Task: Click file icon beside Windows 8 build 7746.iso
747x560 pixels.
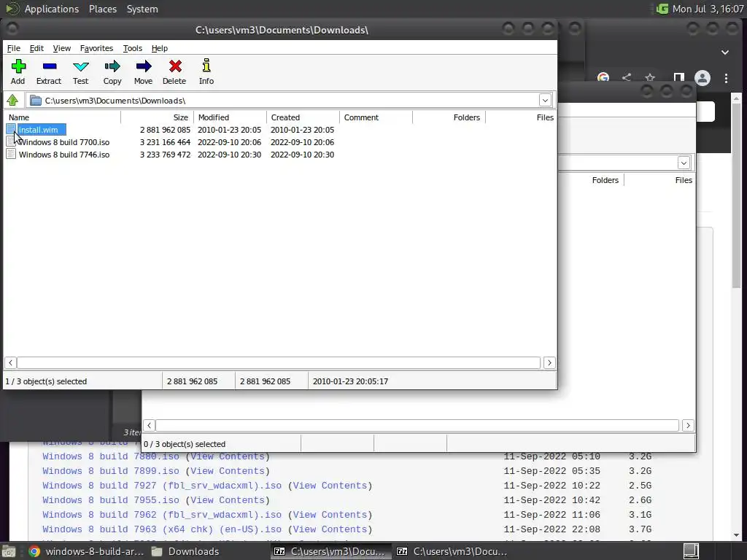Action: point(11,154)
